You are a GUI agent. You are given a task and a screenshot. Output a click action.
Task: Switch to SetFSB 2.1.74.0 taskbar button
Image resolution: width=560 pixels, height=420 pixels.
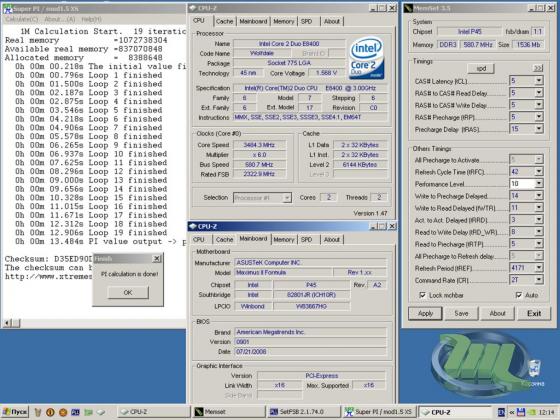[304, 412]
